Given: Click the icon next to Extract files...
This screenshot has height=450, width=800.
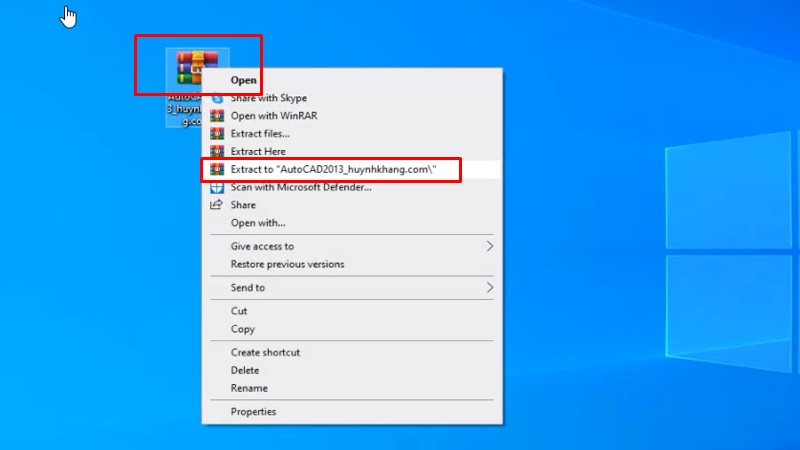Looking at the screenshot, I should [x=216, y=133].
